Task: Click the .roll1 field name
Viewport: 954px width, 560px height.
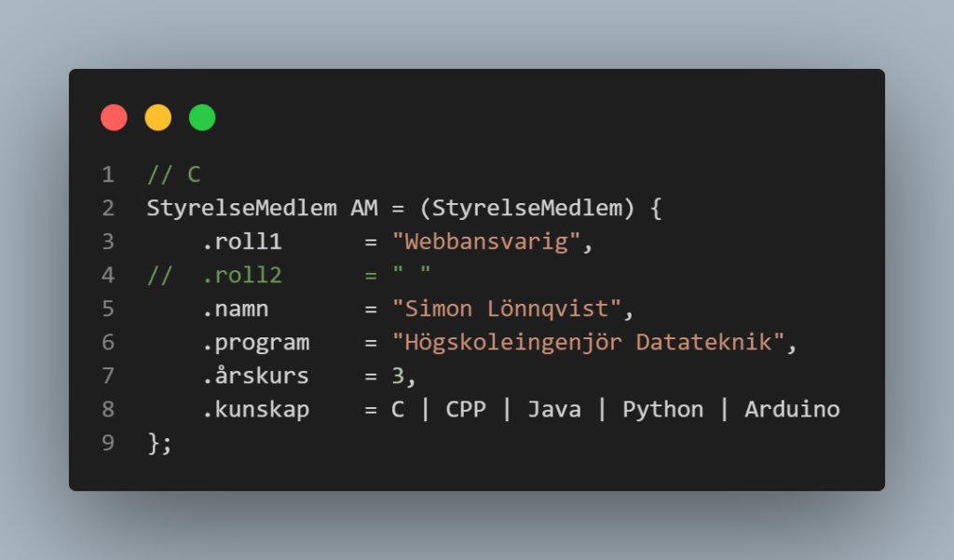Action: tap(241, 241)
